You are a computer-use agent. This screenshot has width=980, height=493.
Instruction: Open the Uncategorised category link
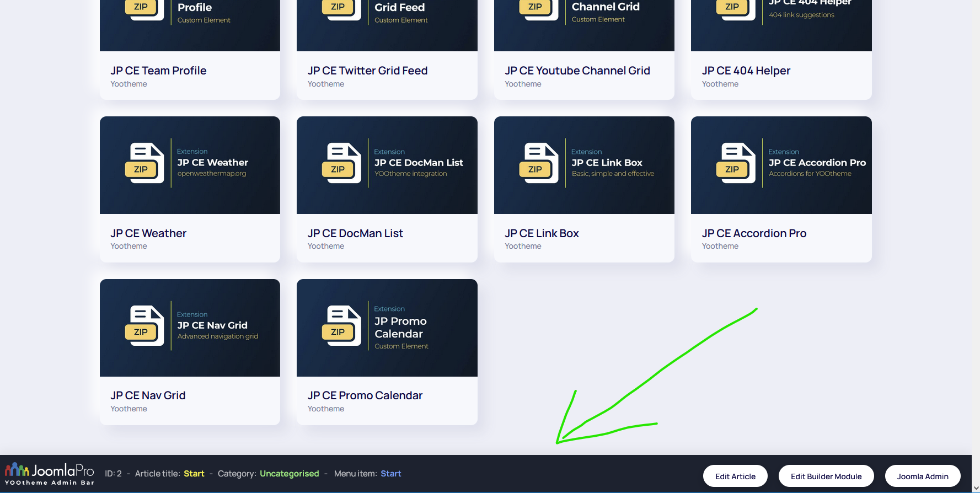pyautogui.click(x=290, y=474)
